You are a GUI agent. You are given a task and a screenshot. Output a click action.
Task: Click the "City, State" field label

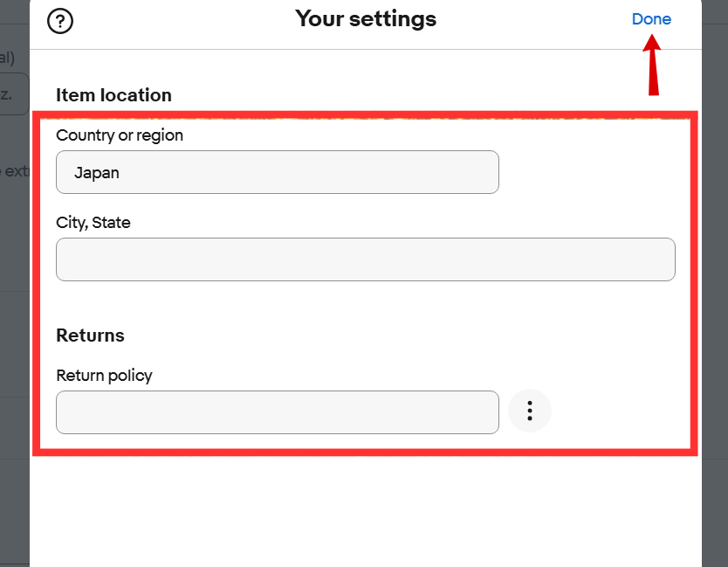[93, 223]
